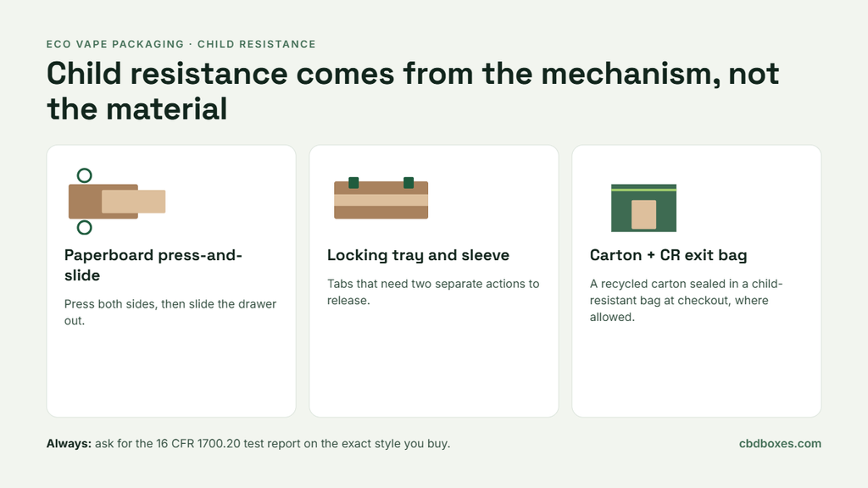
Task: Click the 'Tabs that need two separate actions' text
Action: point(433,291)
